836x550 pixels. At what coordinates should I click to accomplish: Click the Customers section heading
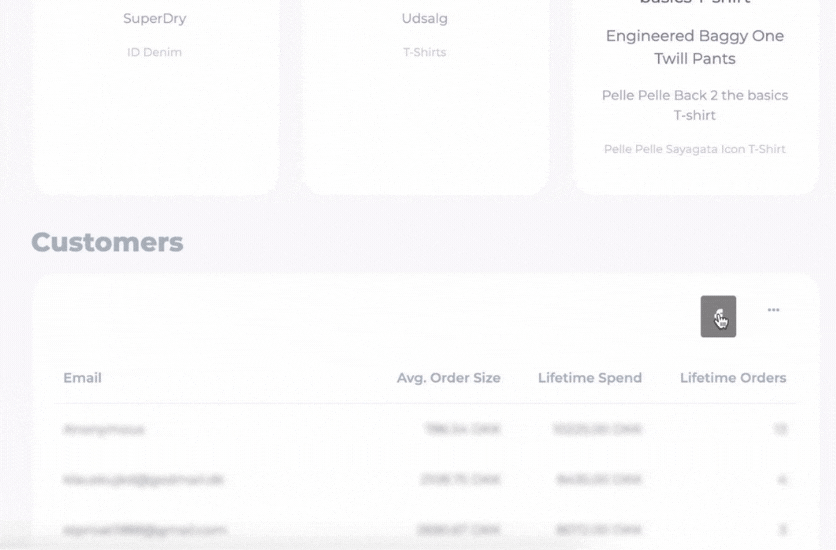(x=107, y=242)
